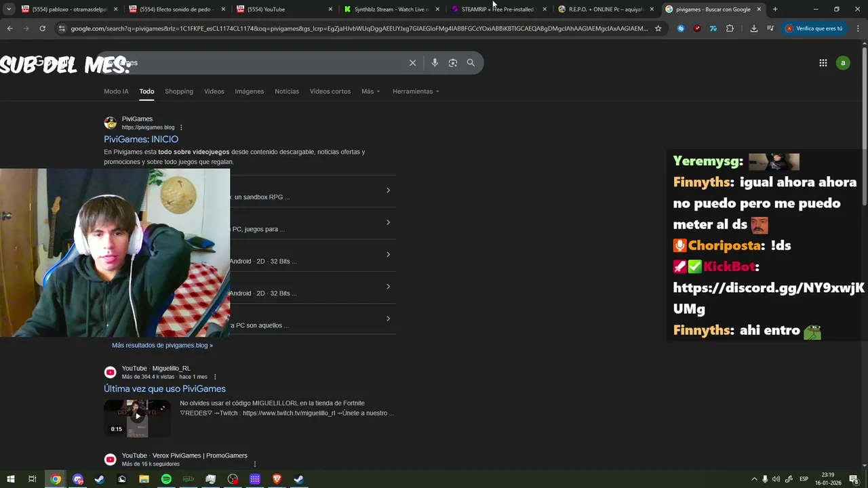Start voice search with the microphone icon
This screenshot has height=488, width=868.
(x=435, y=62)
